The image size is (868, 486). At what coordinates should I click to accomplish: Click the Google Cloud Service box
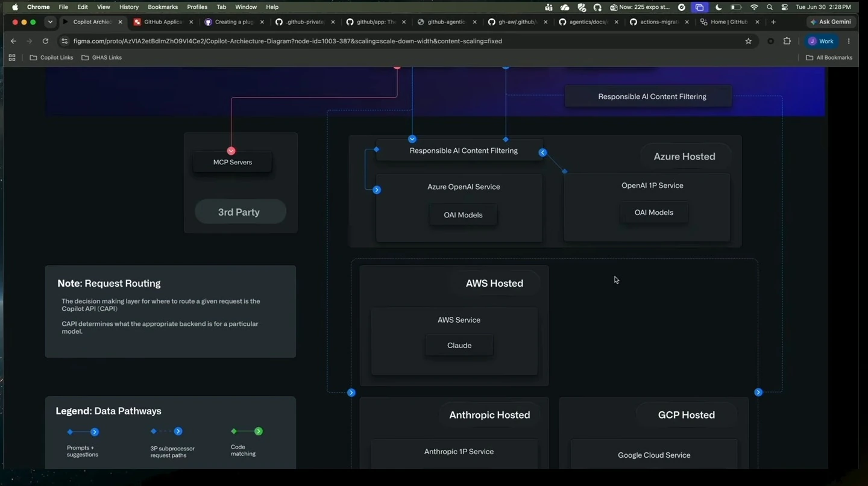pyautogui.click(x=654, y=455)
